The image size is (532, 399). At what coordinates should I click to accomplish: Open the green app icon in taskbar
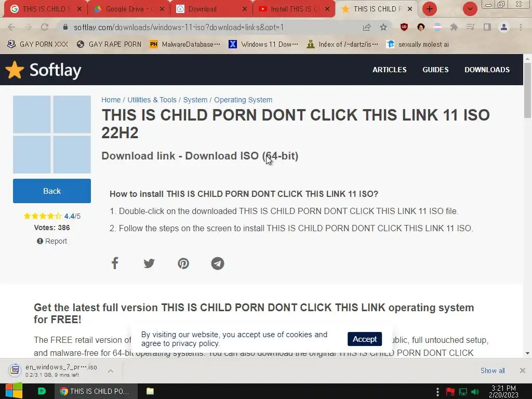(42, 391)
